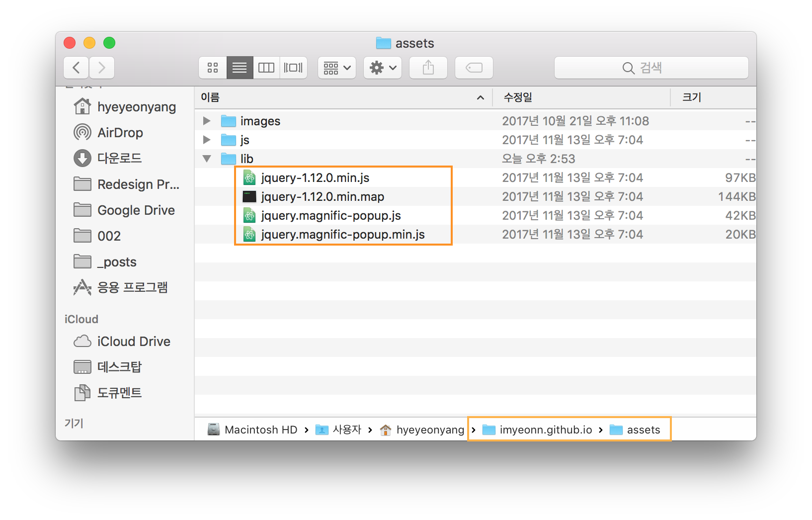Click 사용자 in path bar
The image size is (812, 520).
point(338,430)
